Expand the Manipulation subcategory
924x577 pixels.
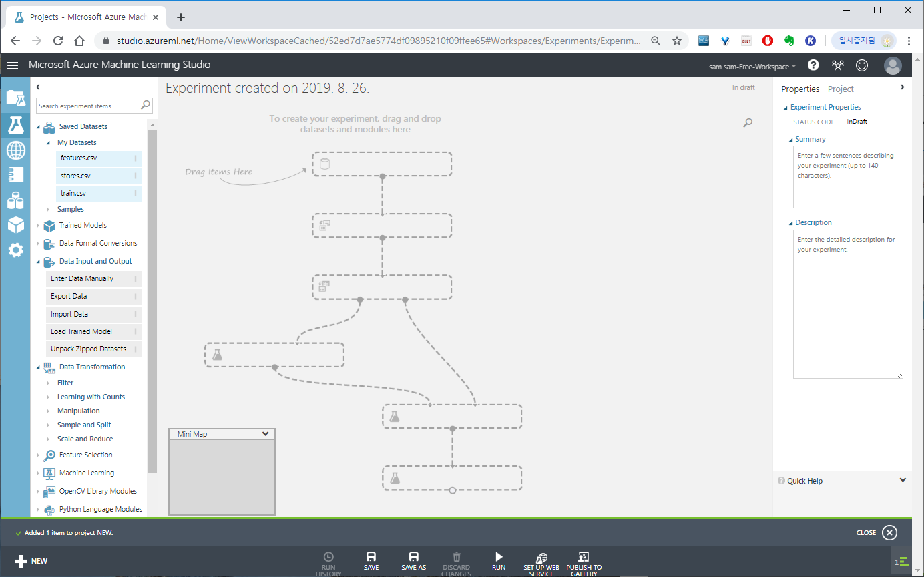click(48, 411)
